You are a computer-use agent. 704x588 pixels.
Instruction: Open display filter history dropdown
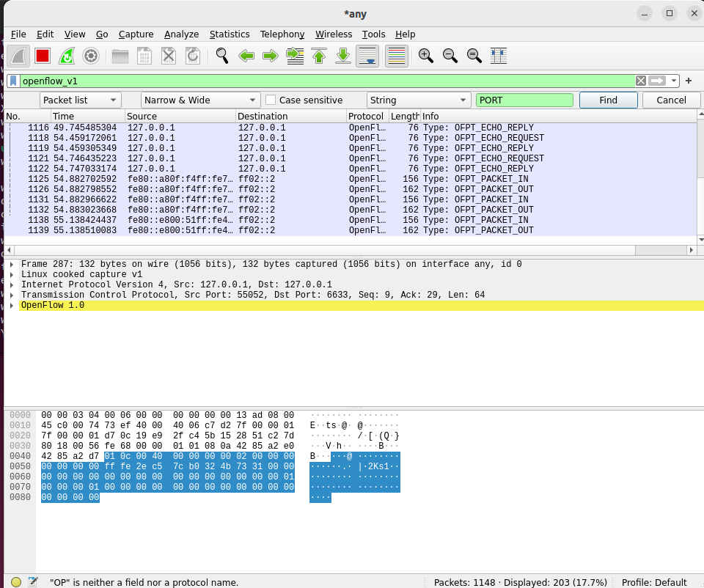tap(673, 81)
